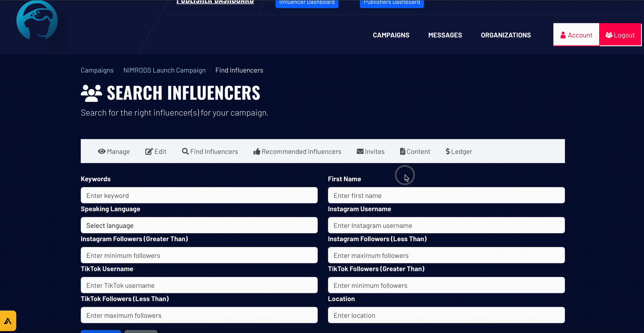This screenshot has height=333, width=644.
Task: Select the Edit pencil icon
Action: [149, 151]
